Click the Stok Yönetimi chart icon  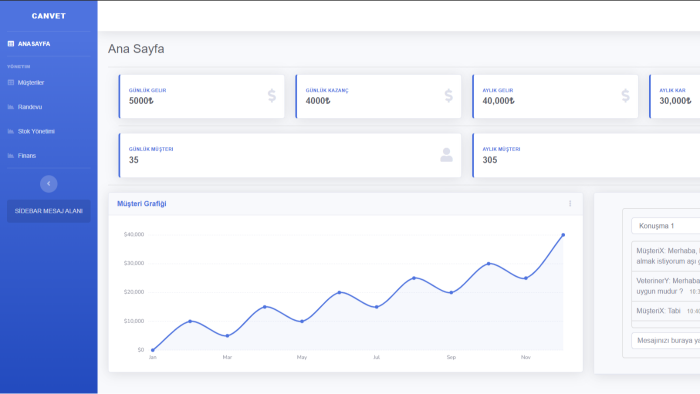click(x=11, y=131)
